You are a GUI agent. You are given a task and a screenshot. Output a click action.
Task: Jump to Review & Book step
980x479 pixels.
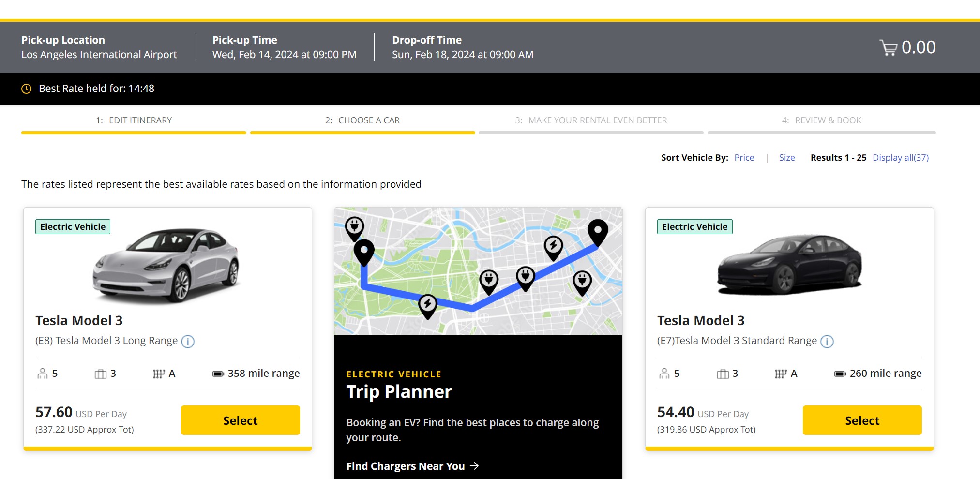pyautogui.click(x=821, y=120)
